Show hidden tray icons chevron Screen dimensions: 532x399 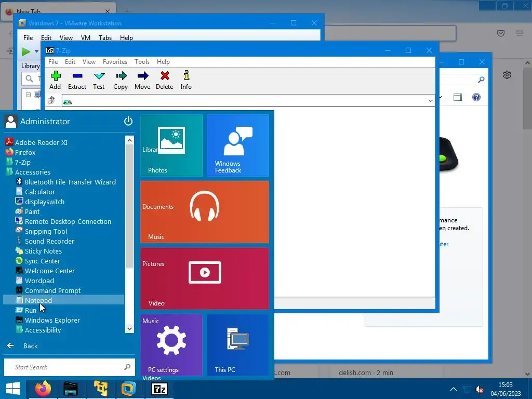[453, 389]
